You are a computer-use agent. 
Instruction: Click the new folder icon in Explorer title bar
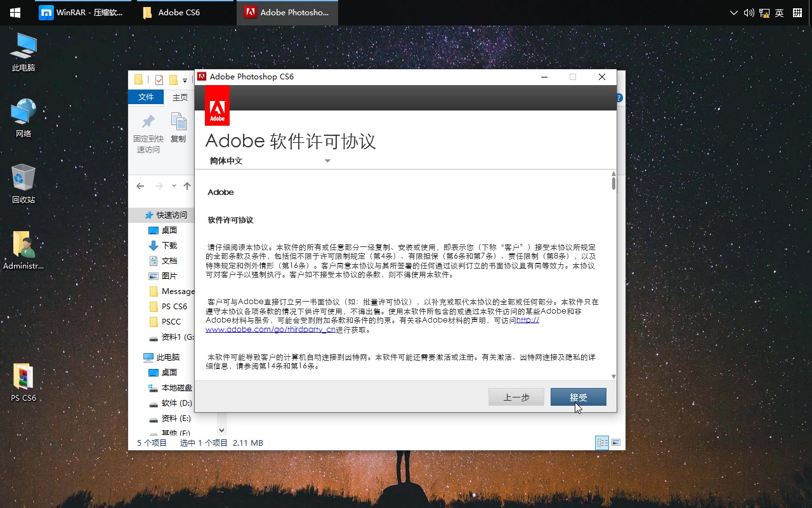click(x=173, y=80)
